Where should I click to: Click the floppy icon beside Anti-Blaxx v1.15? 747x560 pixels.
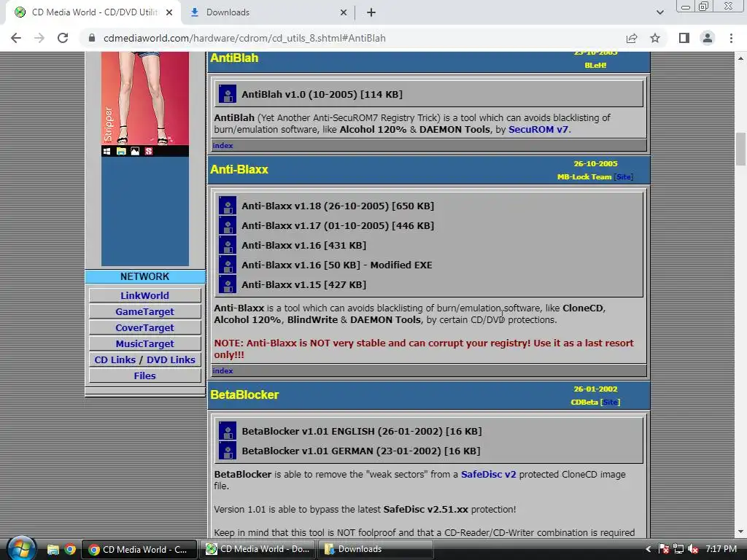coord(228,284)
